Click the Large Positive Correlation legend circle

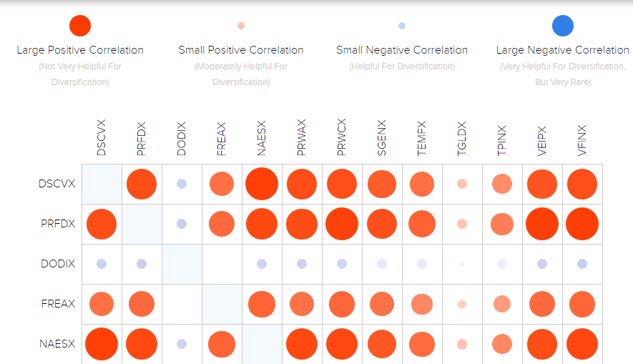80,26
